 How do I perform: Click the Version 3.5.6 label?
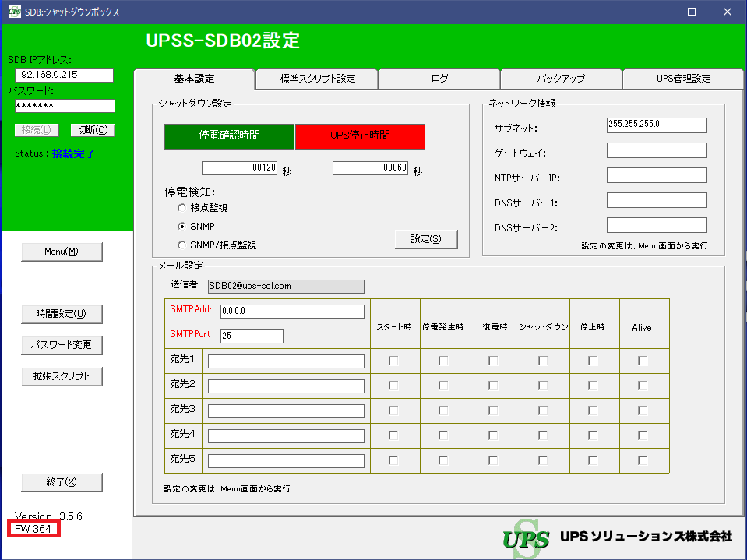[x=48, y=516]
